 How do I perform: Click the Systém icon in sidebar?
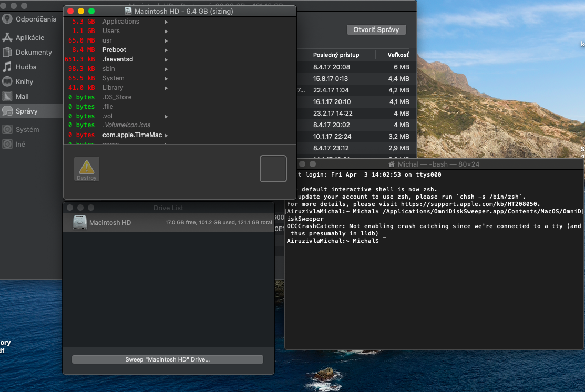(x=7, y=129)
